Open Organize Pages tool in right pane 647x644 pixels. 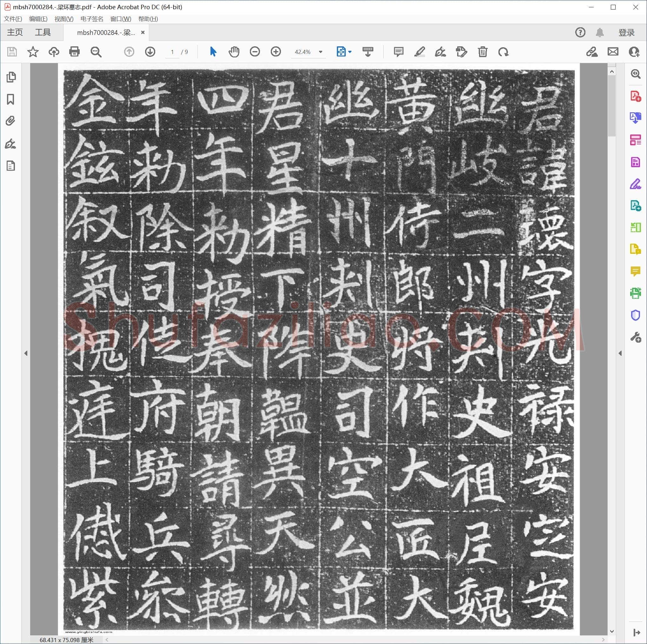click(x=635, y=140)
